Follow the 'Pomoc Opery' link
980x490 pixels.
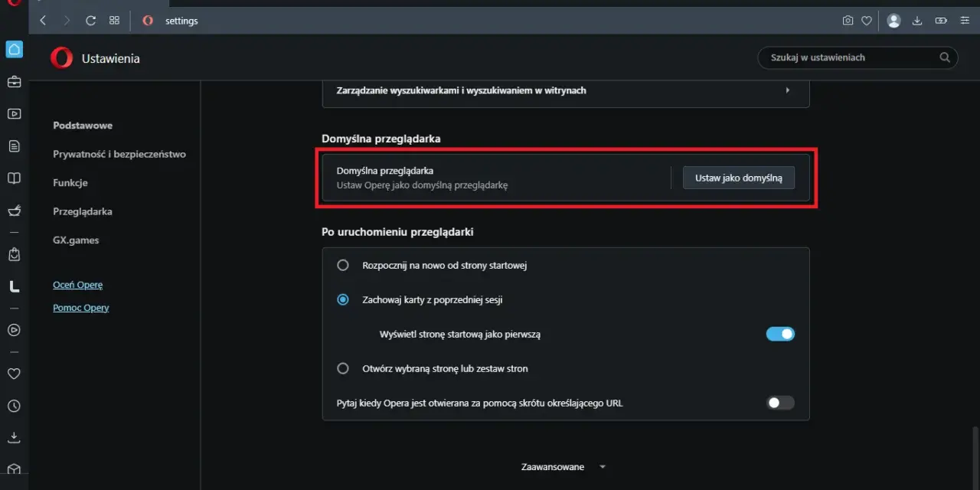click(x=81, y=308)
